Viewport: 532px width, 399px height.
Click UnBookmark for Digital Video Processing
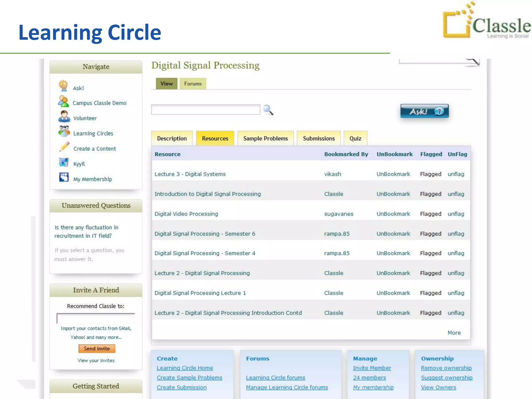(393, 214)
